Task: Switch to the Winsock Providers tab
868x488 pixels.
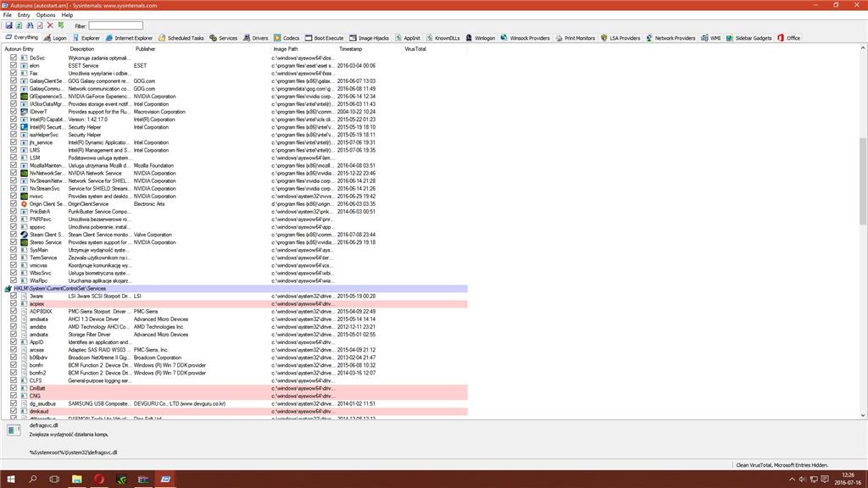Action: (525, 38)
